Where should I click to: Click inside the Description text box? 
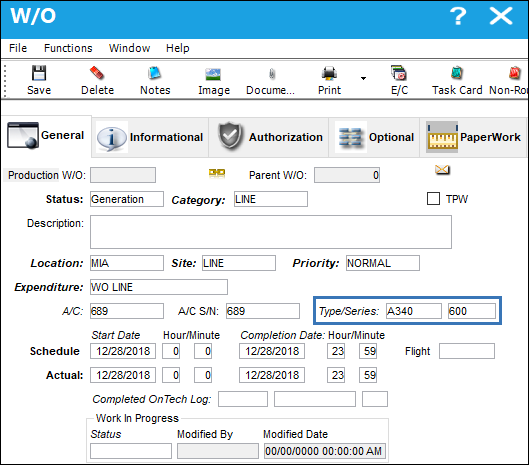pyautogui.click(x=271, y=232)
